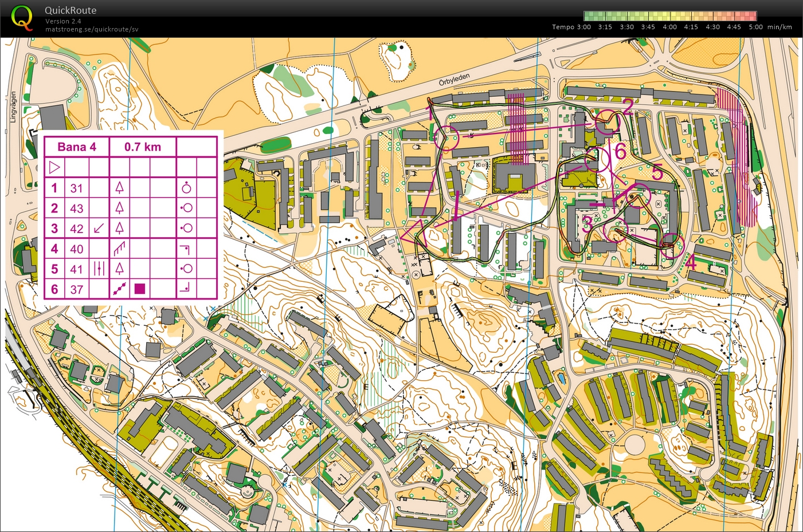
Task: Click control code 42 cell
Action: point(77,228)
